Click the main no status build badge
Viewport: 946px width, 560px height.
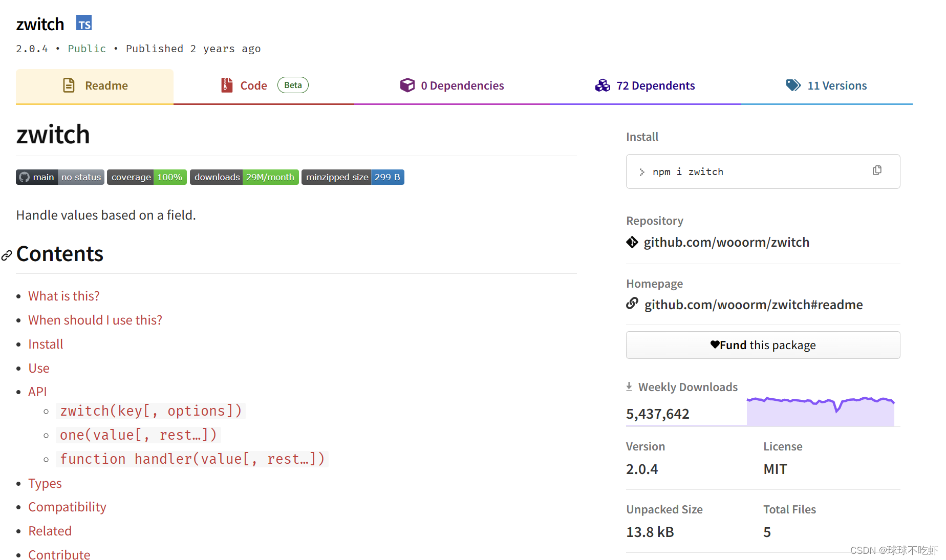tap(60, 177)
